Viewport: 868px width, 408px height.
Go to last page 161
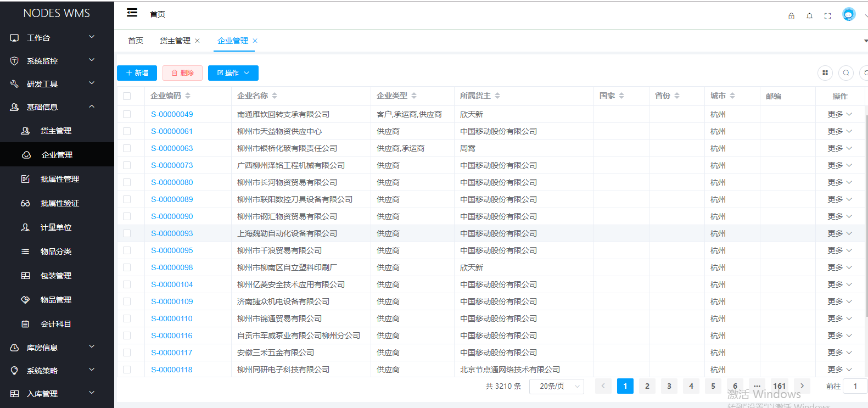pyautogui.click(x=779, y=386)
